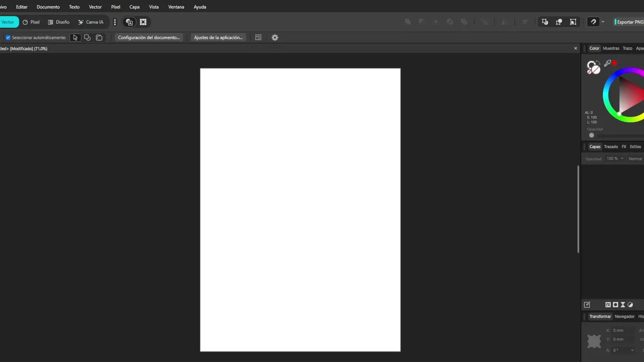Click the transform anchor point selector

594,341
